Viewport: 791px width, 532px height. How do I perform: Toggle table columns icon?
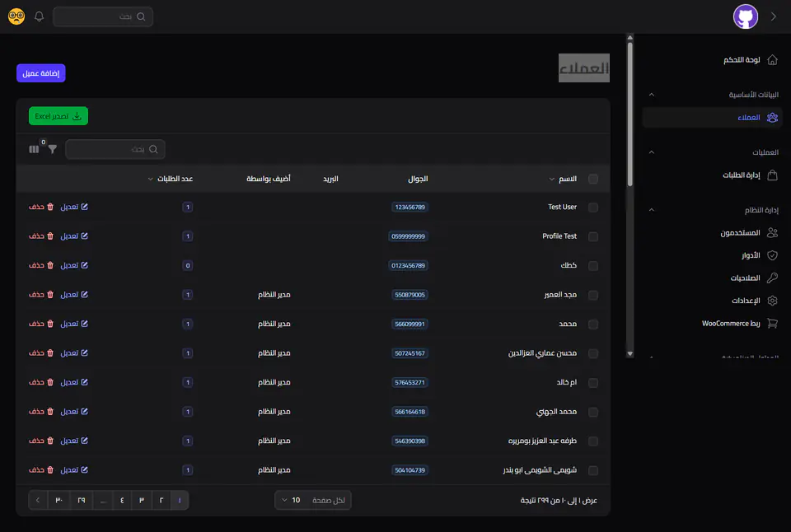coord(34,149)
